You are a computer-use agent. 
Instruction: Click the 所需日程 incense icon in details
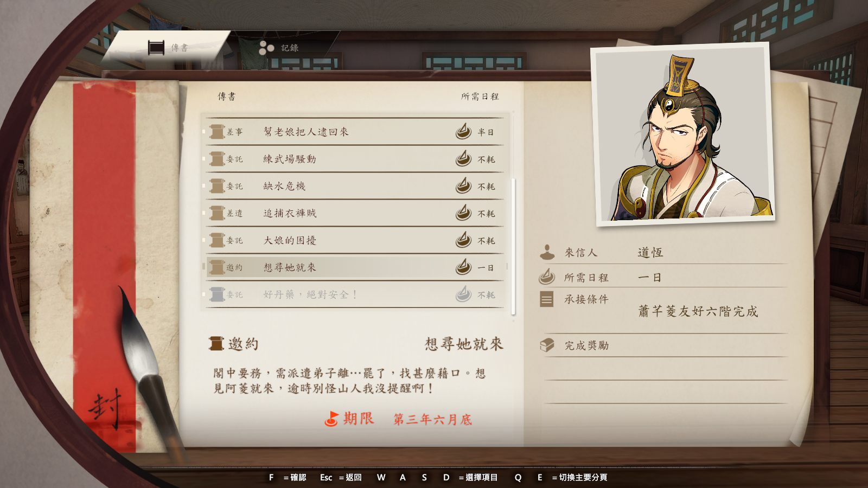547,277
